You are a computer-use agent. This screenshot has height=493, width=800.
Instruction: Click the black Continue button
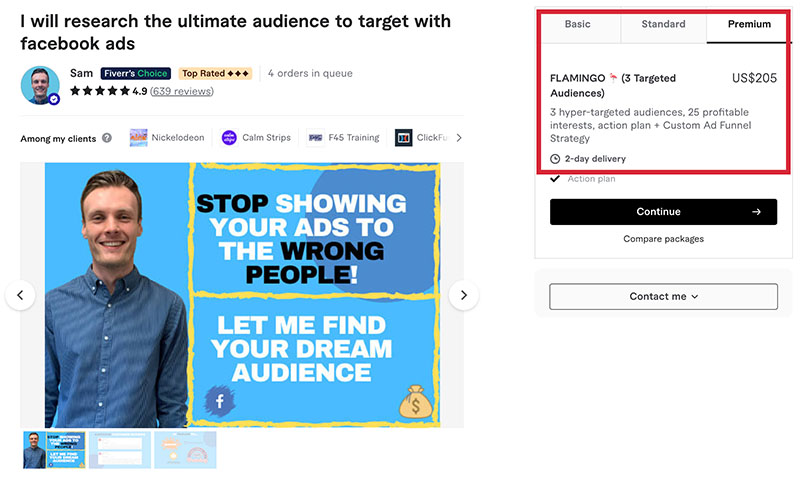663,212
